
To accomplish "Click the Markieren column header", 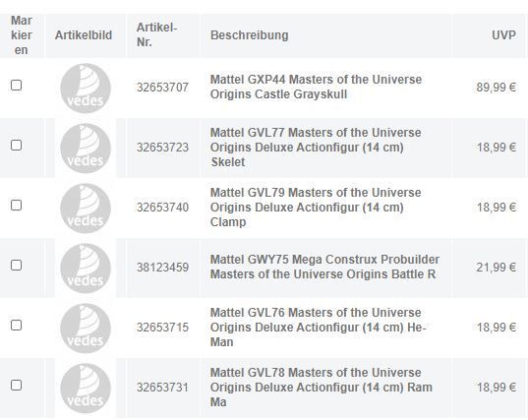I will point(22,35).
